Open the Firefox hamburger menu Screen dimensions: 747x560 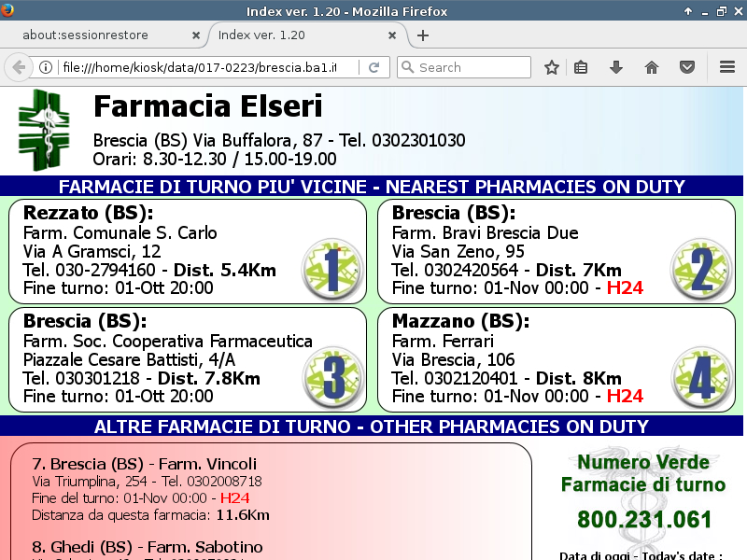727,67
